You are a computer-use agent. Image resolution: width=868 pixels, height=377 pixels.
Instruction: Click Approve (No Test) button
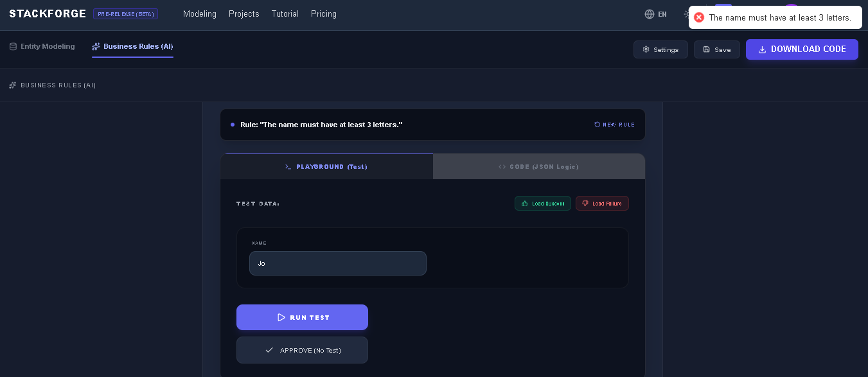pos(302,350)
